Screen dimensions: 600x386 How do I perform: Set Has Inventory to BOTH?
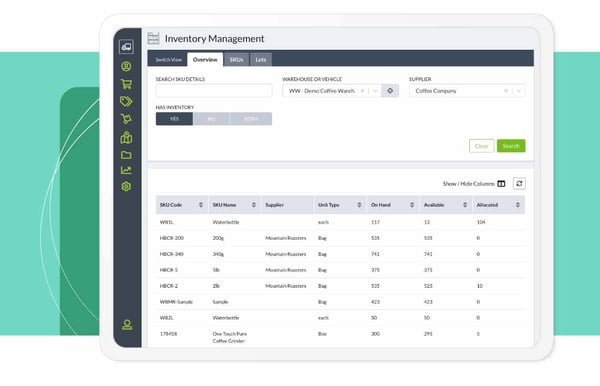[x=251, y=119]
